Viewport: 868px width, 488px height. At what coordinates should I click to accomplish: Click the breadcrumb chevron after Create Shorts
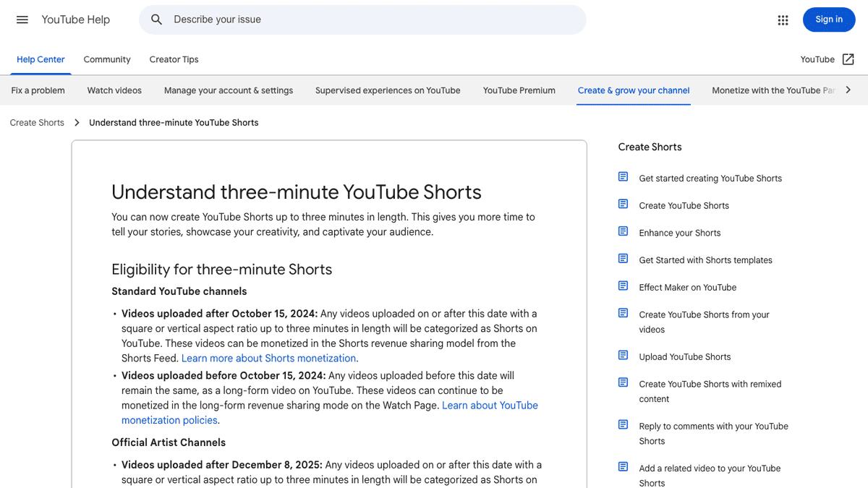coord(77,123)
